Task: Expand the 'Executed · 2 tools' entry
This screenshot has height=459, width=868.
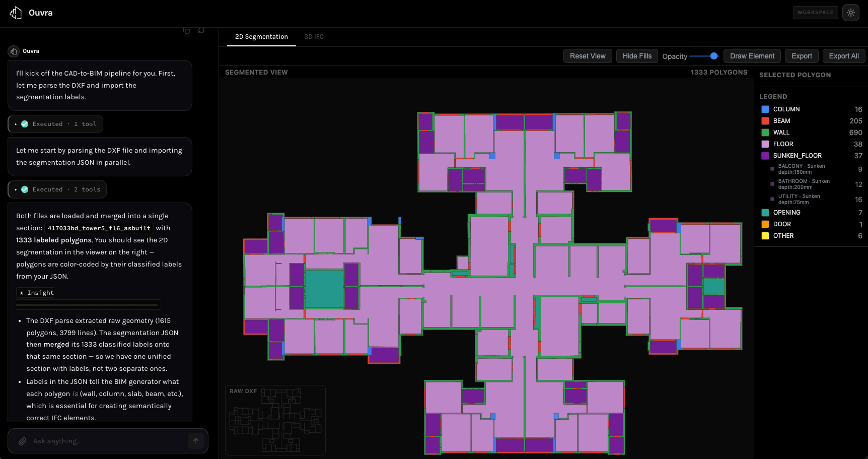Action: pyautogui.click(x=57, y=189)
